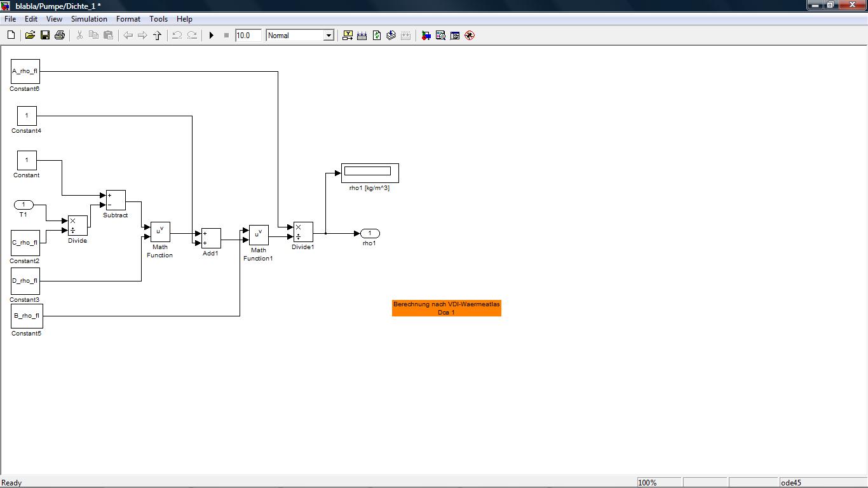Click the simulation stop time field

coord(248,36)
